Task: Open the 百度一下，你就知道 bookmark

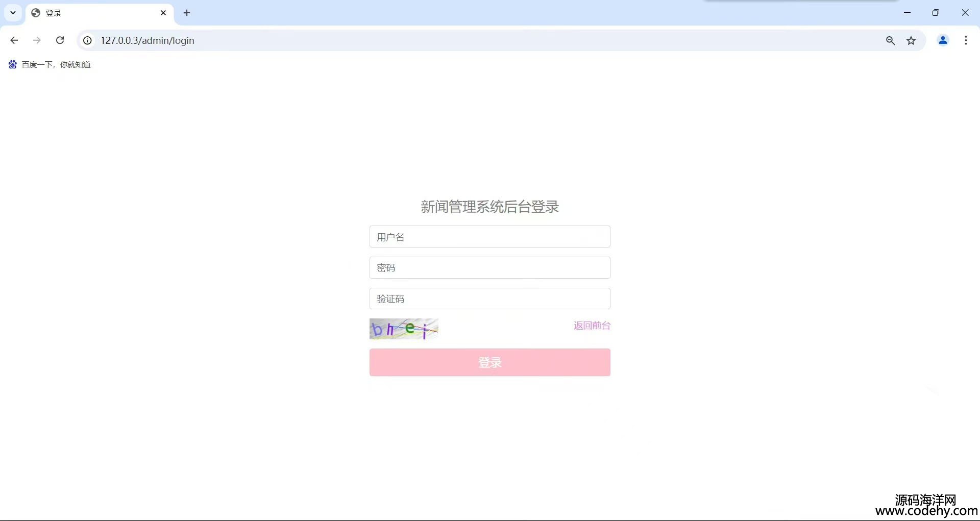Action: [x=50, y=64]
